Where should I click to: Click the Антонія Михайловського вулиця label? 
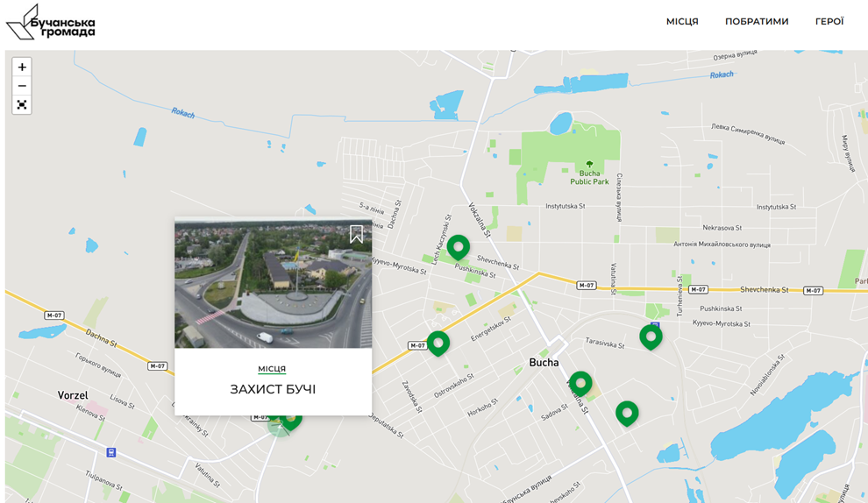point(722,244)
